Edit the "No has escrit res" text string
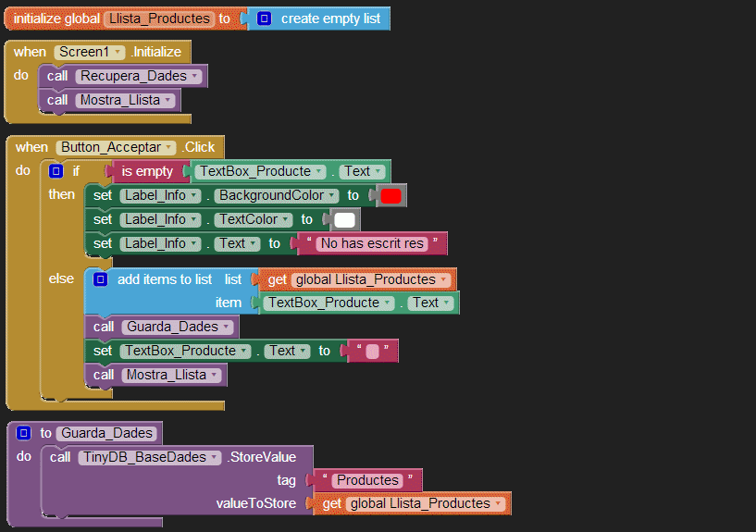756x532 pixels. pos(370,243)
